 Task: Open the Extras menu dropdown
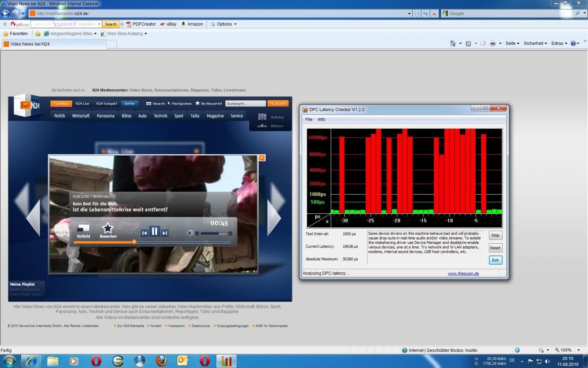[559, 43]
